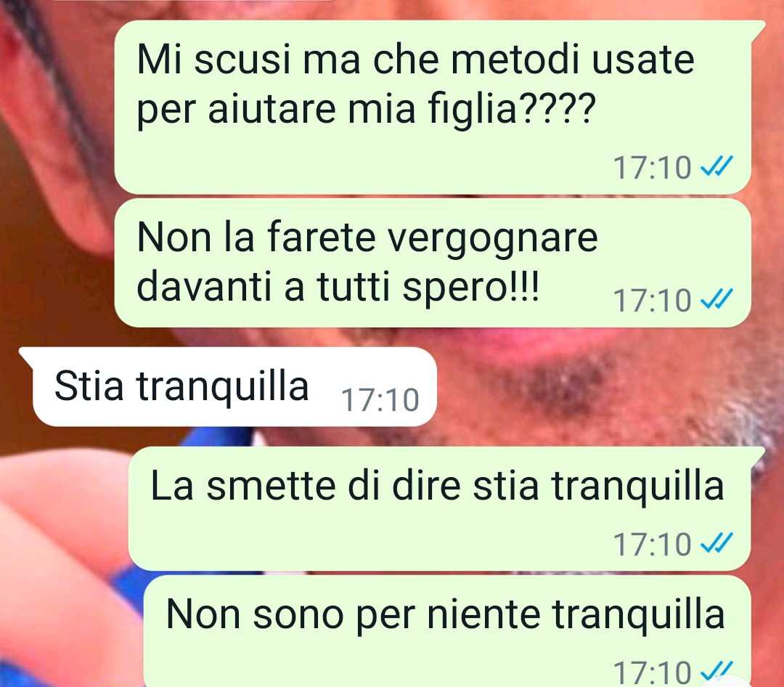Click timestamp beside 'davanti a tutti spero!!!'
784x687 pixels.
(x=652, y=300)
